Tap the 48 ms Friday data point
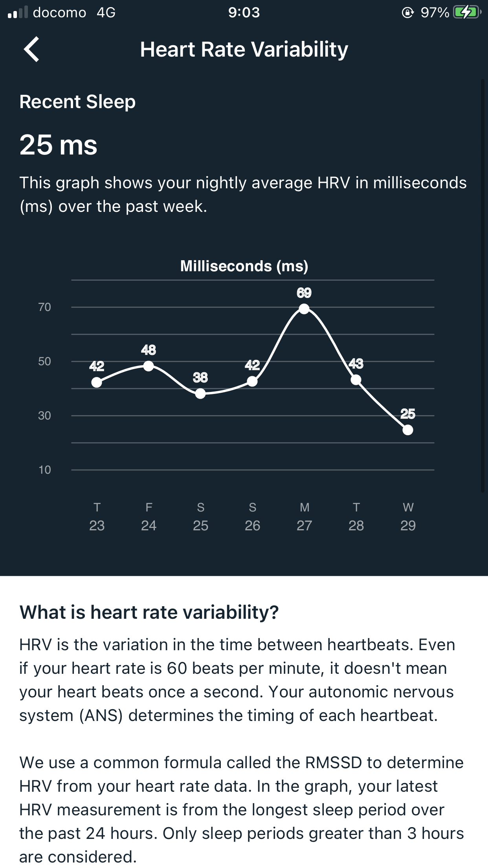Image resolution: width=488 pixels, height=868 pixels. point(149,366)
